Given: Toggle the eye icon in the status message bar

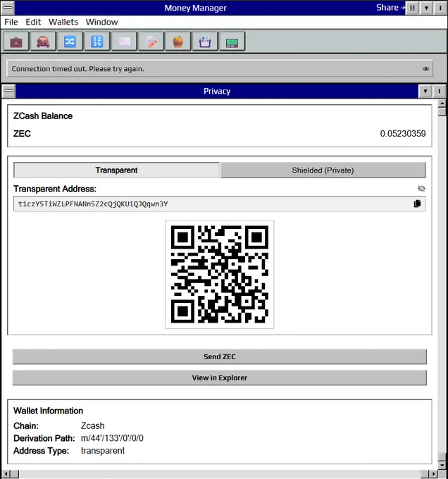Looking at the screenshot, I should coord(425,69).
